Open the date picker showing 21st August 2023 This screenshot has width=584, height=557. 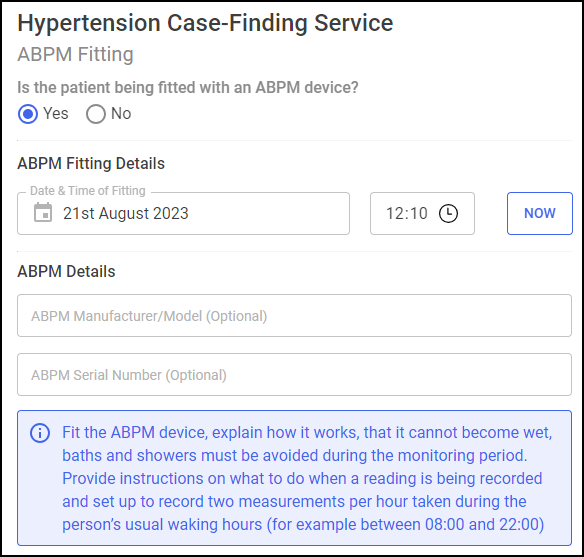click(183, 213)
